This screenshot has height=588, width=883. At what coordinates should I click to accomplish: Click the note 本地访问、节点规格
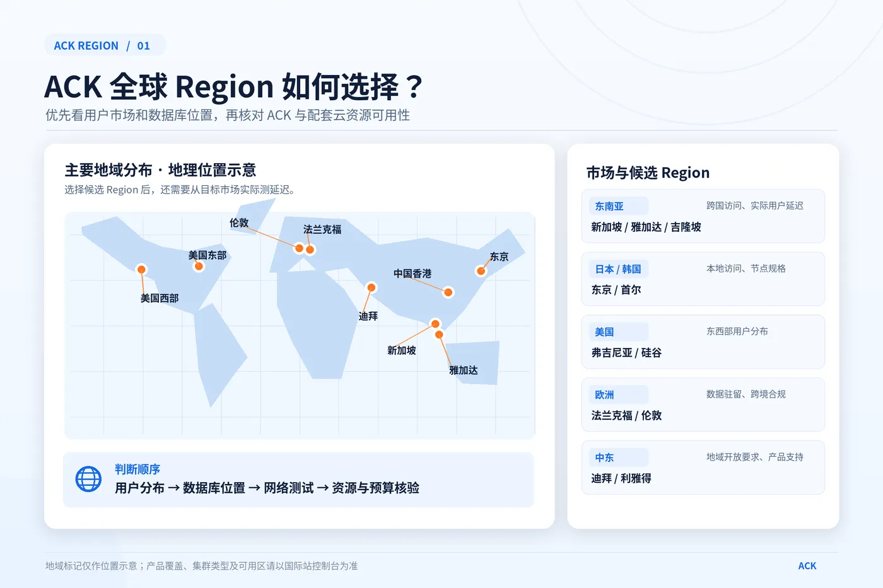(746, 268)
